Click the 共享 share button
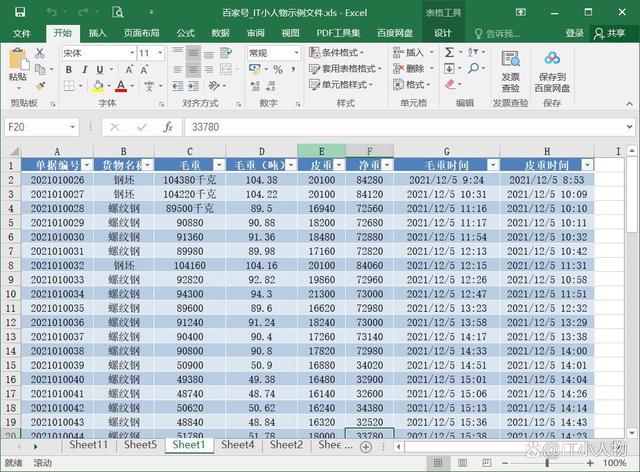 609,33
